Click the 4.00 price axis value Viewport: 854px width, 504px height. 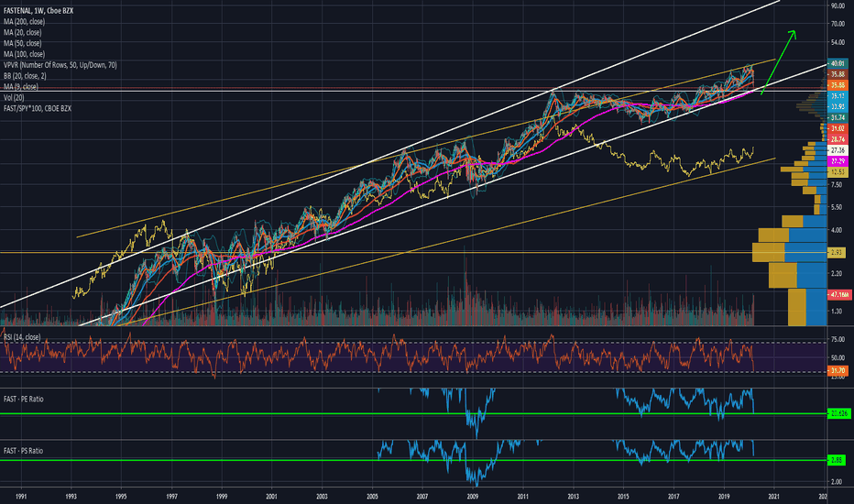[837, 230]
